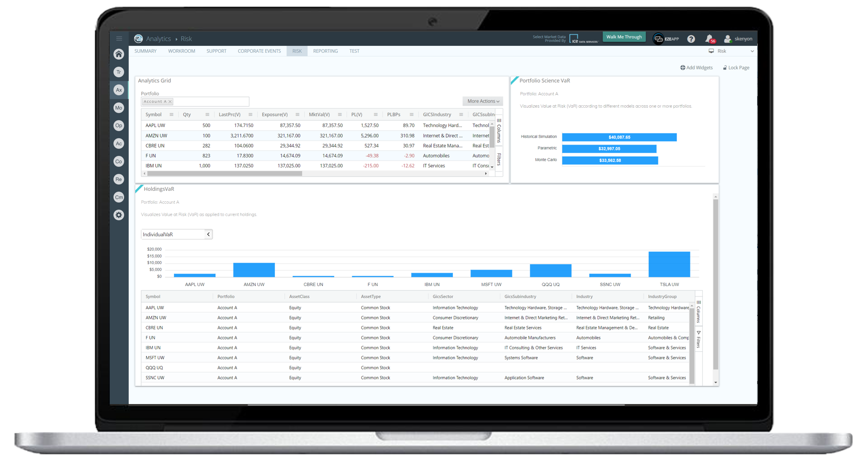
Task: Click the TSLA UW chart bar
Action: (x=669, y=264)
